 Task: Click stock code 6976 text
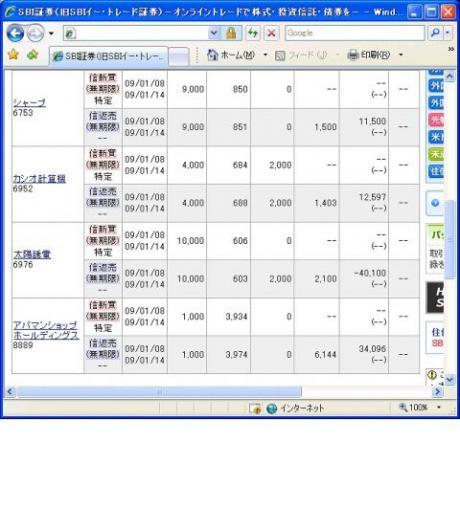(23, 265)
